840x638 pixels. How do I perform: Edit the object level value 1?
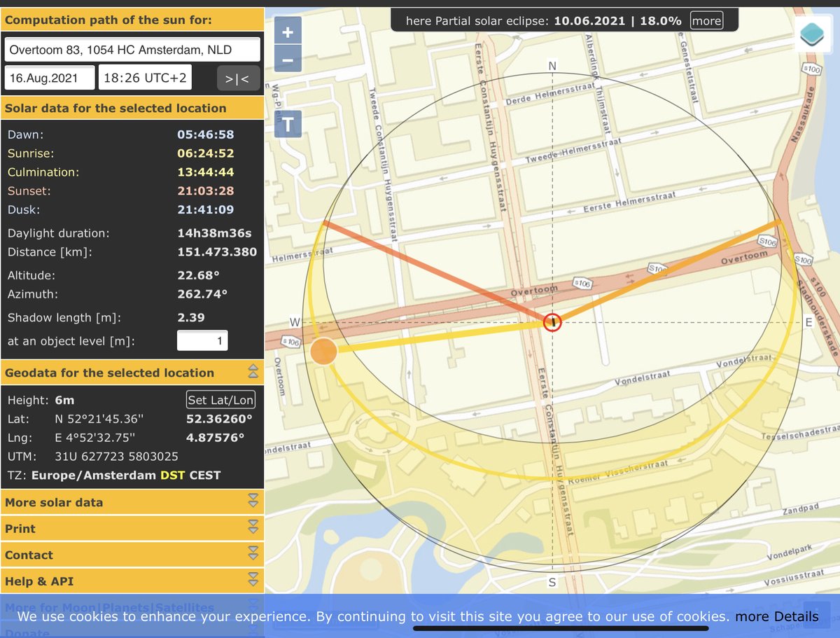[x=202, y=341]
